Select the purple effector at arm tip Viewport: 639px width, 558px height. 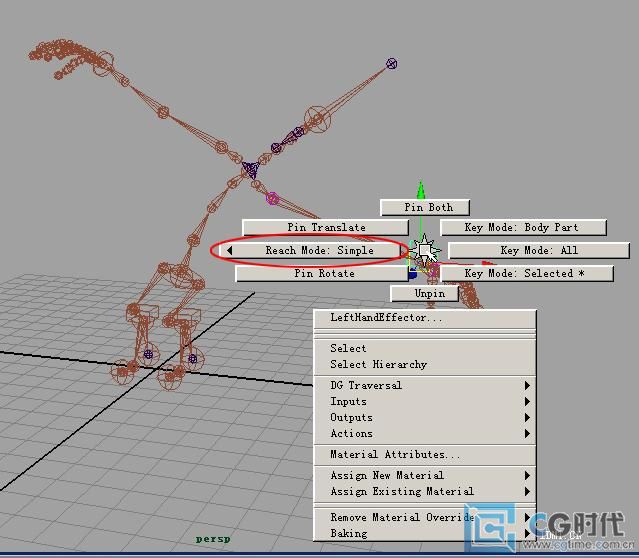point(391,63)
